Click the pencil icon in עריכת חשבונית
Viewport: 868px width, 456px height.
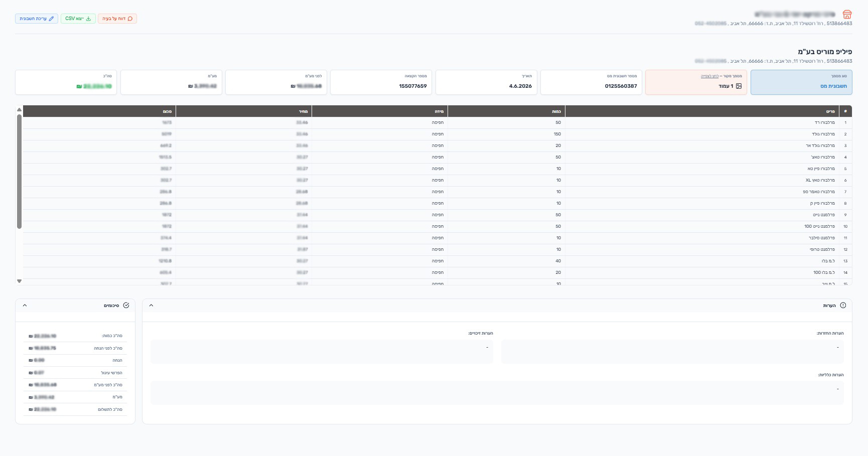[51, 19]
